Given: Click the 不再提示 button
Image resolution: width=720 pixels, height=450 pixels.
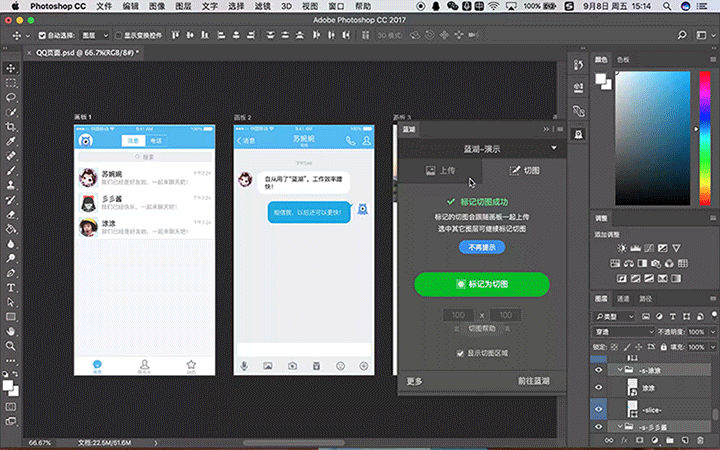Looking at the screenshot, I should [482, 247].
